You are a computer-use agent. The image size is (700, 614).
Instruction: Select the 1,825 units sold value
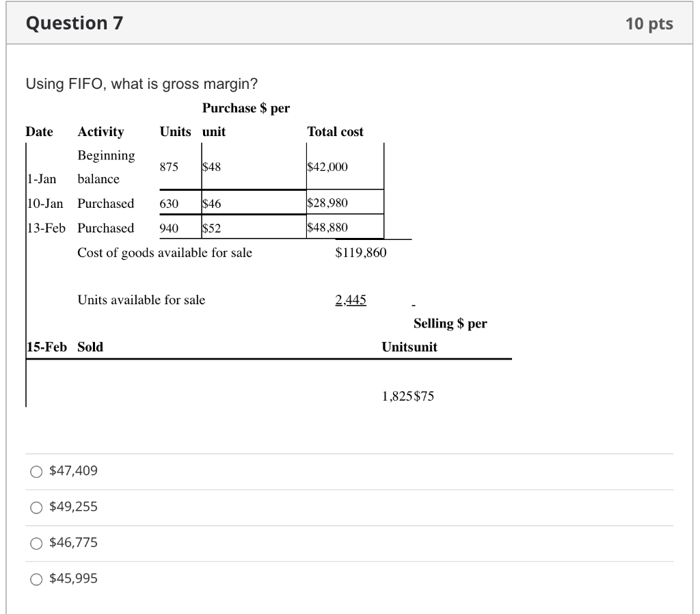[396, 395]
